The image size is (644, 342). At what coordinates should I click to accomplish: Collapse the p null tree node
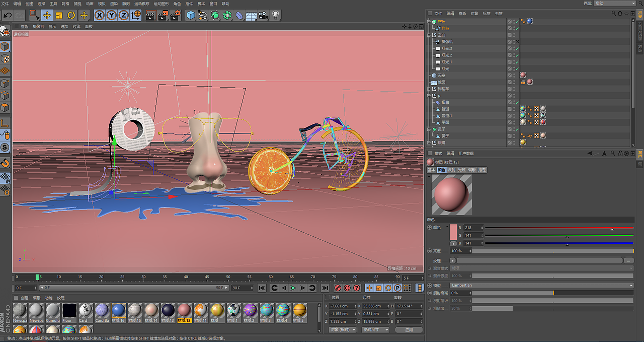(429, 95)
